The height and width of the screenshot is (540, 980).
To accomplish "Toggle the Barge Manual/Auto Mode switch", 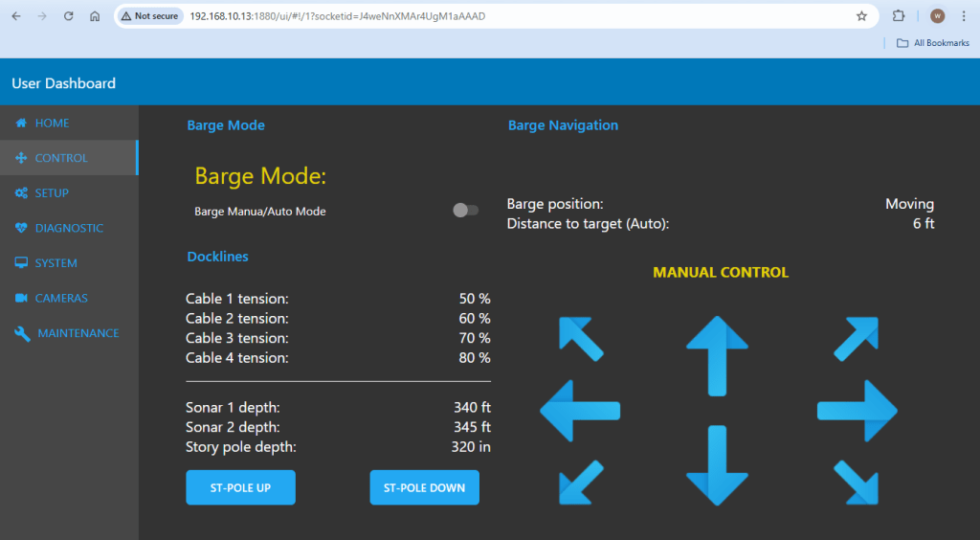I will tap(465, 211).
